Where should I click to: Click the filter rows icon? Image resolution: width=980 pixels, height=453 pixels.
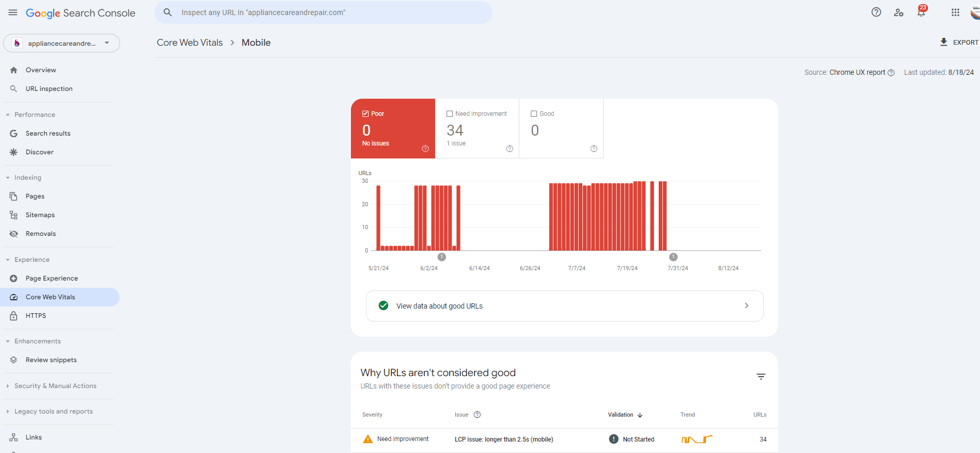click(761, 377)
